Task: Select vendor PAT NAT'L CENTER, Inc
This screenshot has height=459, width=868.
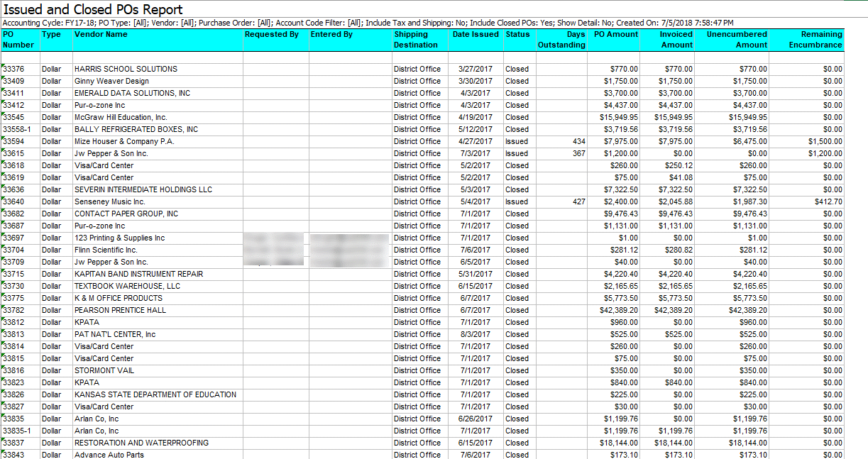Action: [x=115, y=335]
